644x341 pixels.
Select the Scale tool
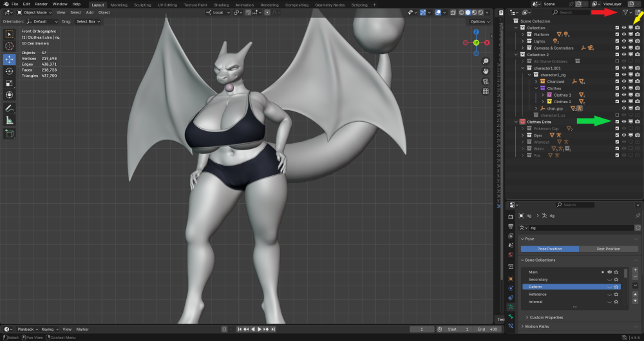pos(10,83)
